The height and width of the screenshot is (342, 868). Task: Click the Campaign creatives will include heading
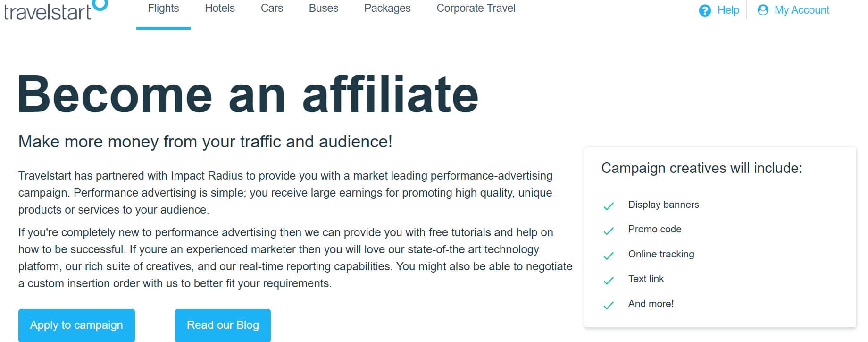point(701,168)
